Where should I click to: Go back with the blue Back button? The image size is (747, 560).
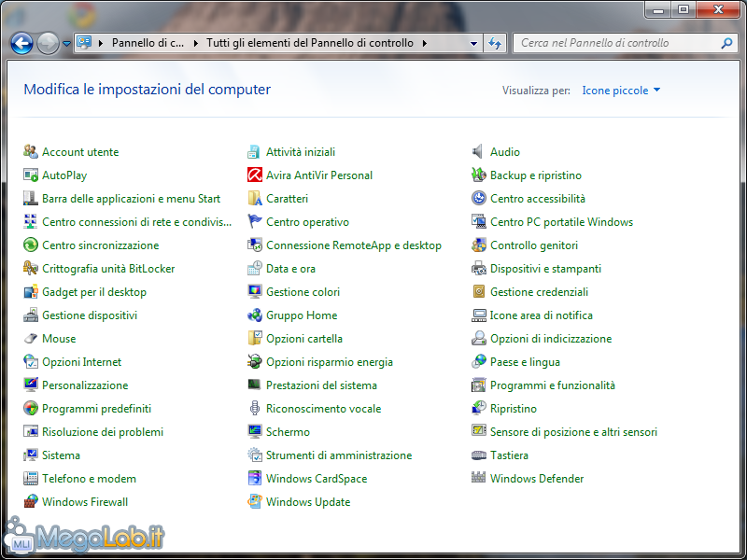[x=21, y=44]
